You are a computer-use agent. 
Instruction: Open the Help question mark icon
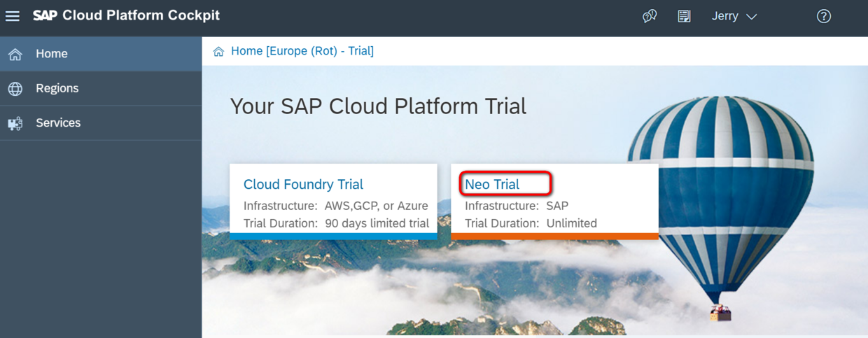click(x=824, y=16)
